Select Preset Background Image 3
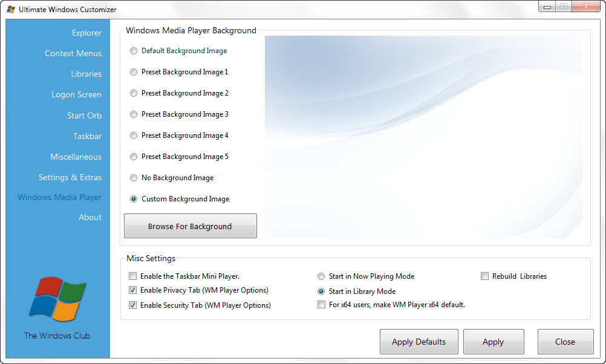This screenshot has height=364, width=606. coord(133,114)
